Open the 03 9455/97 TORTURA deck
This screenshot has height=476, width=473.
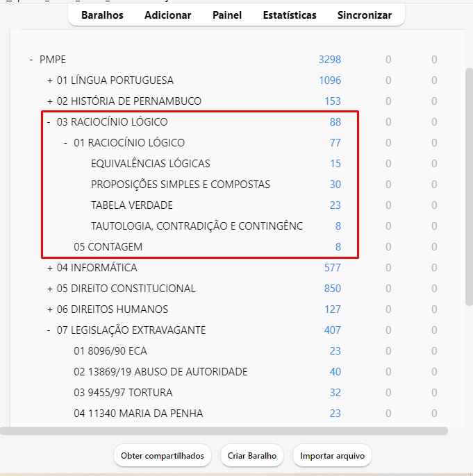tap(123, 393)
